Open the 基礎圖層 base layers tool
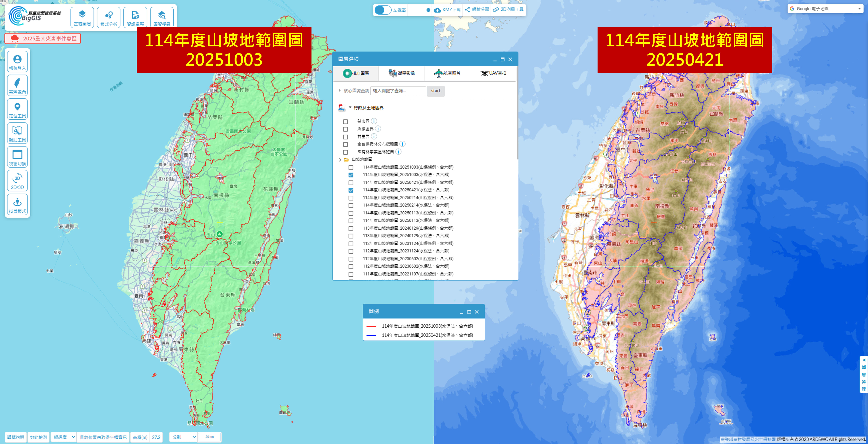The height and width of the screenshot is (444, 868). tap(82, 18)
